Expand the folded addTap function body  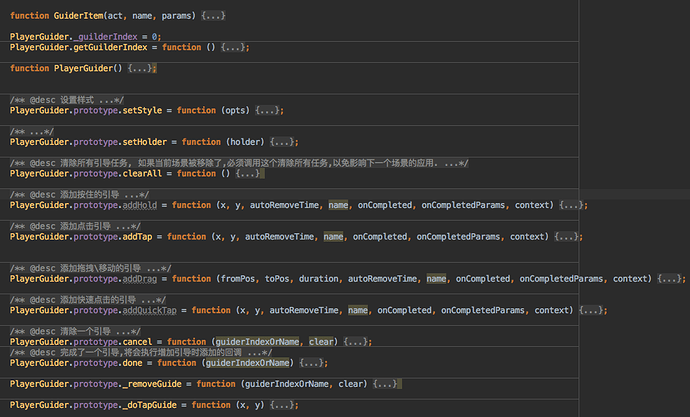(568, 236)
